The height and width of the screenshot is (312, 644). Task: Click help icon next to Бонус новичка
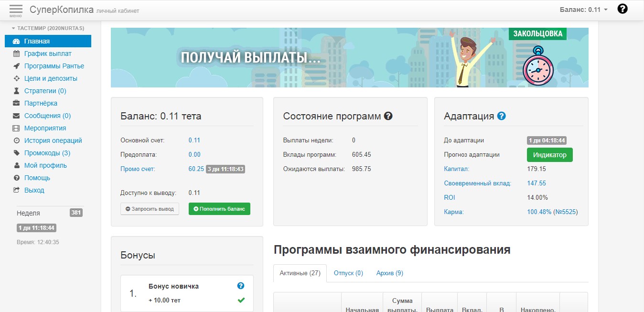coord(241,286)
